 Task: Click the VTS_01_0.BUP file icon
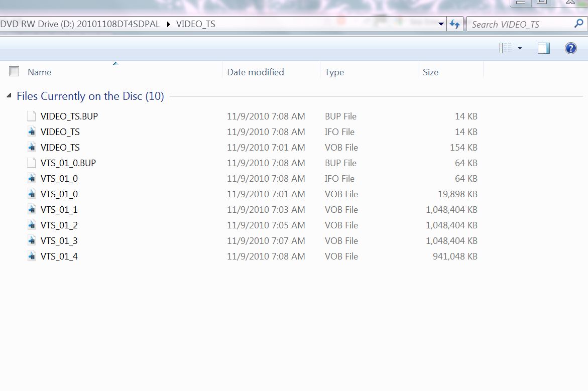click(32, 163)
